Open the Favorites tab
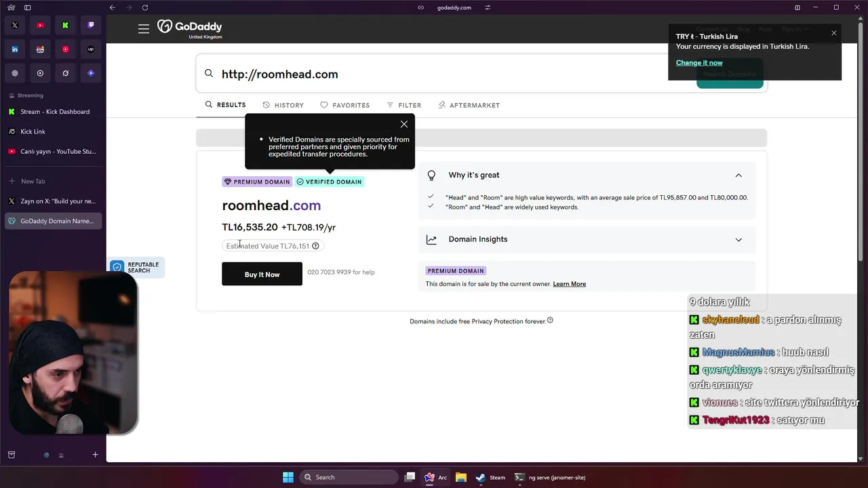Viewport: 868px width, 488px height. pos(345,105)
